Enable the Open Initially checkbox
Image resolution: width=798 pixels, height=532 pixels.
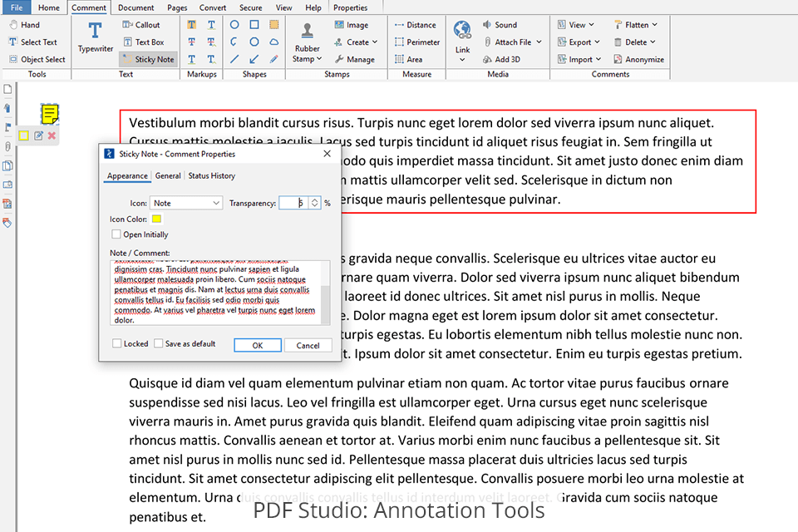coord(116,234)
